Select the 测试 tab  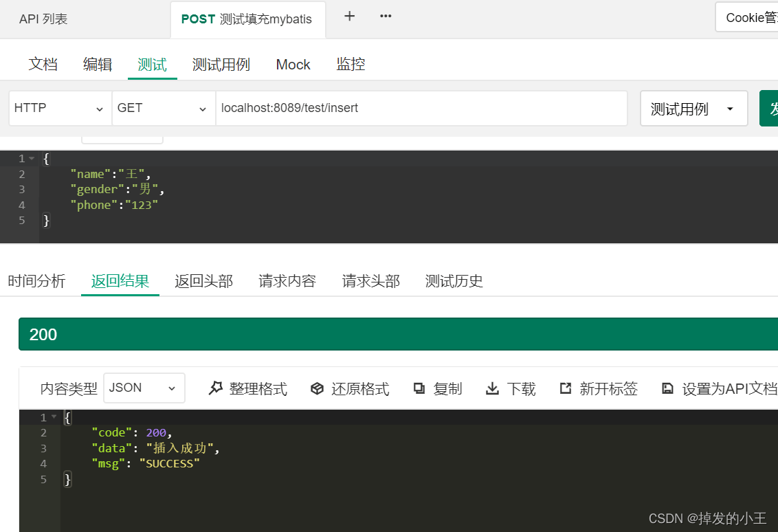pyautogui.click(x=152, y=65)
